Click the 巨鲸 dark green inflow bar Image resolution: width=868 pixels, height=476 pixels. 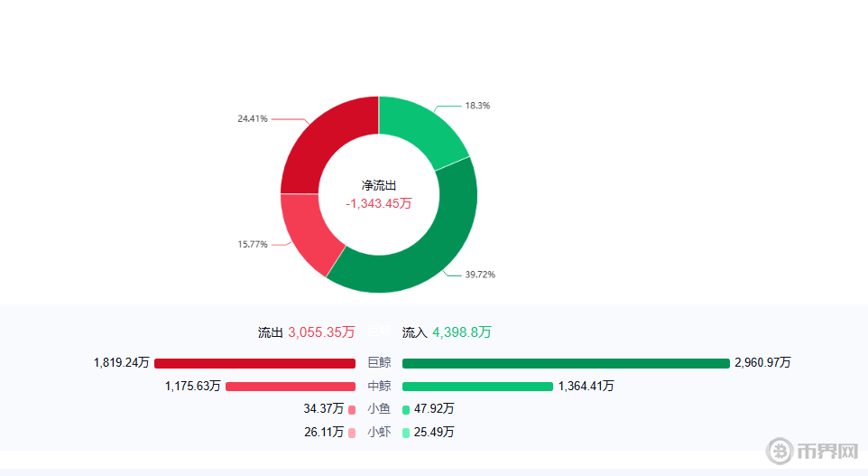pyautogui.click(x=566, y=363)
